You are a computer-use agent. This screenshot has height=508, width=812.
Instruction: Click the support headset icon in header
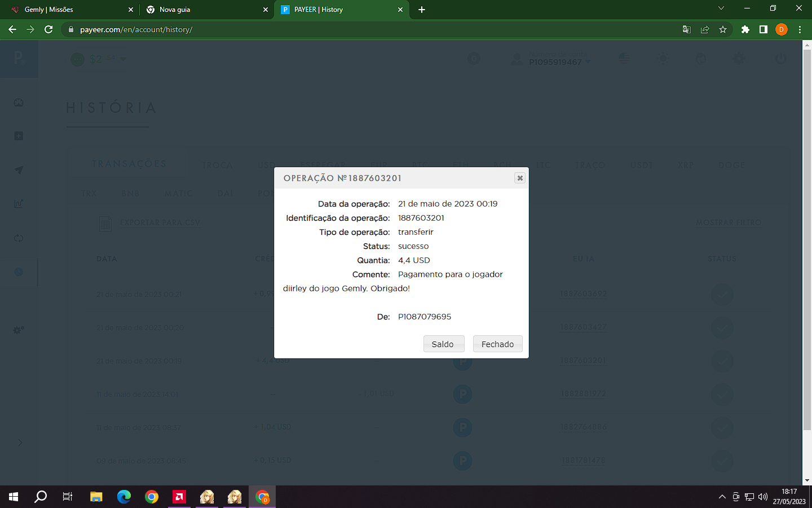tap(701, 59)
